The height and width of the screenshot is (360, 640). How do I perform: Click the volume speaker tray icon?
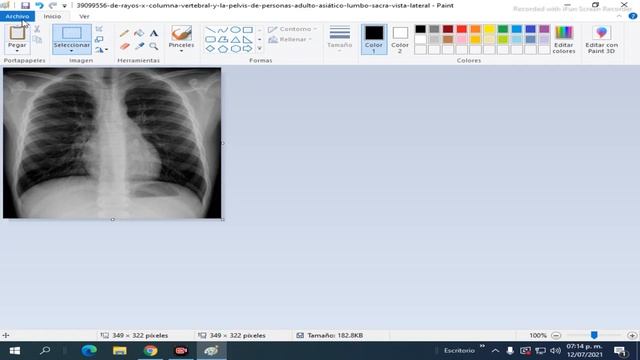[x=555, y=351]
